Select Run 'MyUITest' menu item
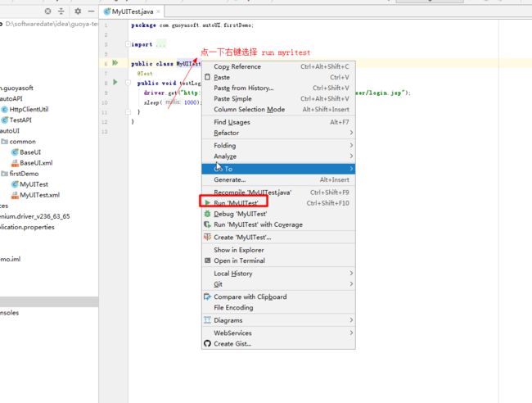 point(278,203)
